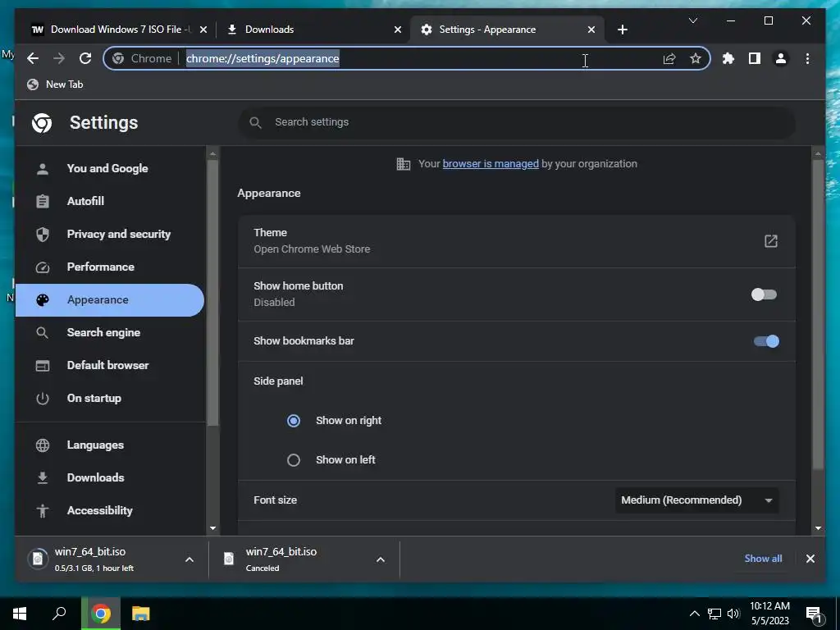The height and width of the screenshot is (630, 840).
Task: Select Show on right radio button
Action: 294,421
